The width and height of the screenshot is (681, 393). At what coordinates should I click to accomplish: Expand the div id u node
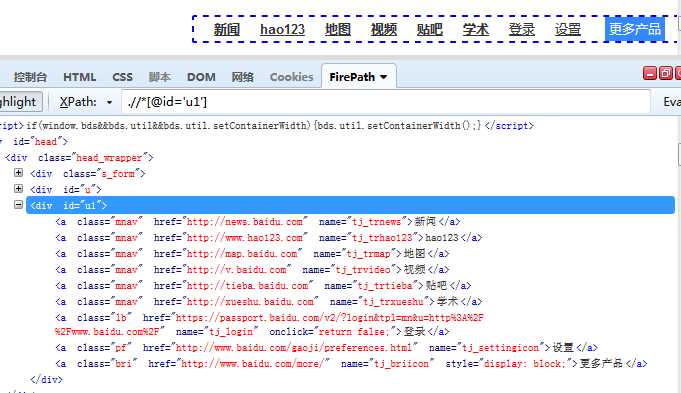[18, 188]
